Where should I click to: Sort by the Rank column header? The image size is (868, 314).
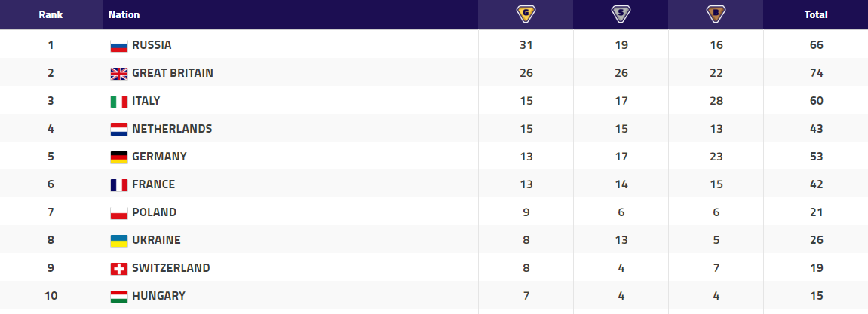pyautogui.click(x=51, y=15)
